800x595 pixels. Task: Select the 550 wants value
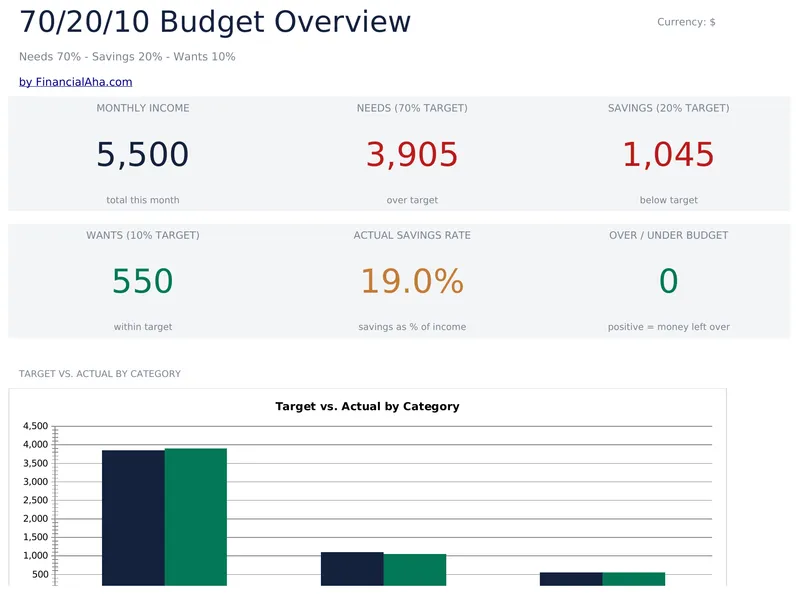[x=143, y=281]
